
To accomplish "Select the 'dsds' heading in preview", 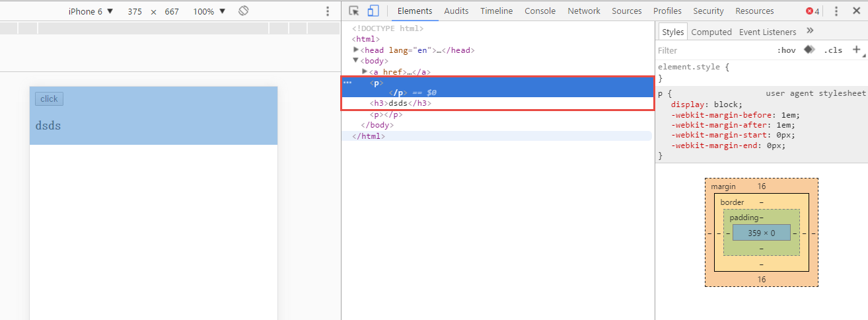I will pos(48,126).
